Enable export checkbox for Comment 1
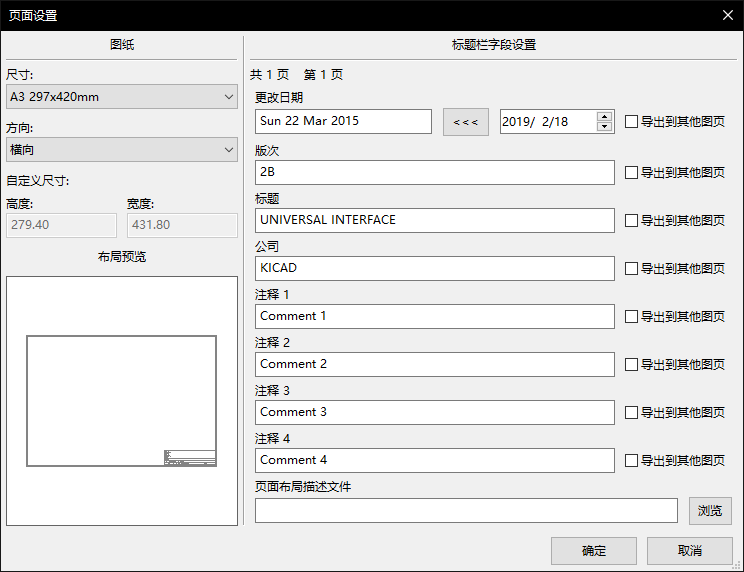This screenshot has width=744, height=572. pos(631,316)
